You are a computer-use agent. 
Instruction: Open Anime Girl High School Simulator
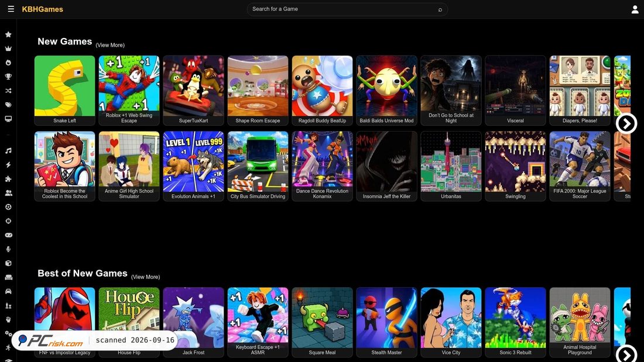(x=129, y=166)
